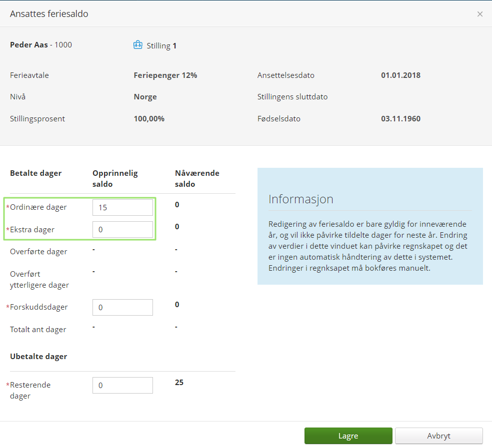Click the Resterende dager input field
Screen dimensions: 492x448
[122, 385]
